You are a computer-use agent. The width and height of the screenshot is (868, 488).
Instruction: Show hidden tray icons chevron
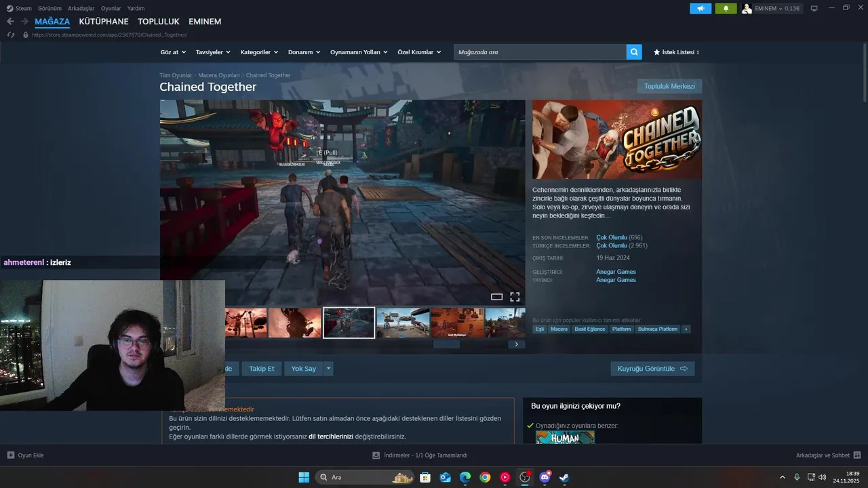point(782,477)
